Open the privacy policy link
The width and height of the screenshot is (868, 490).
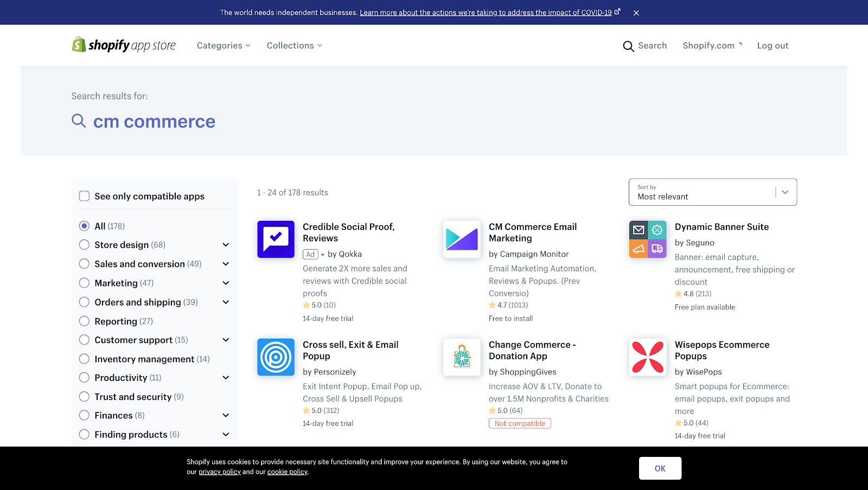(x=220, y=472)
